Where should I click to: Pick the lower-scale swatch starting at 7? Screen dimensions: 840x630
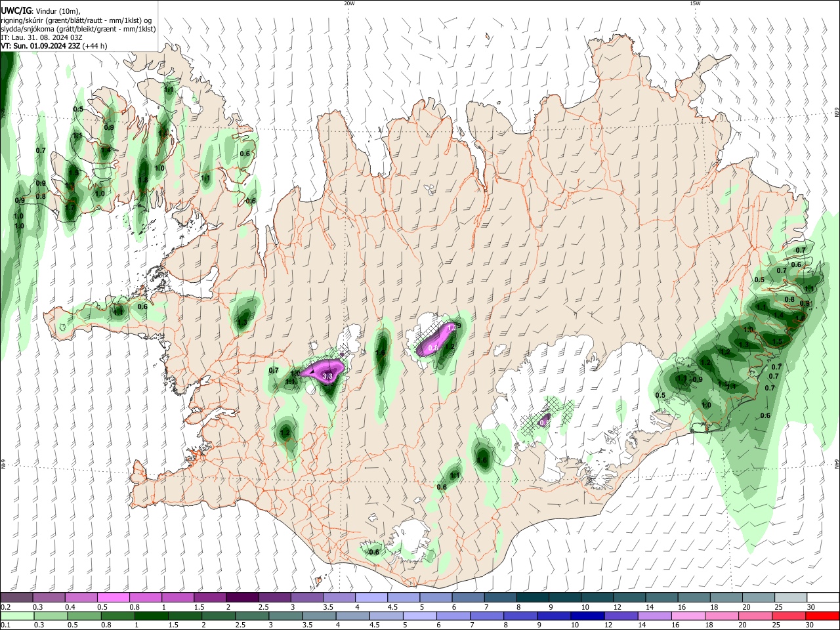click(486, 616)
